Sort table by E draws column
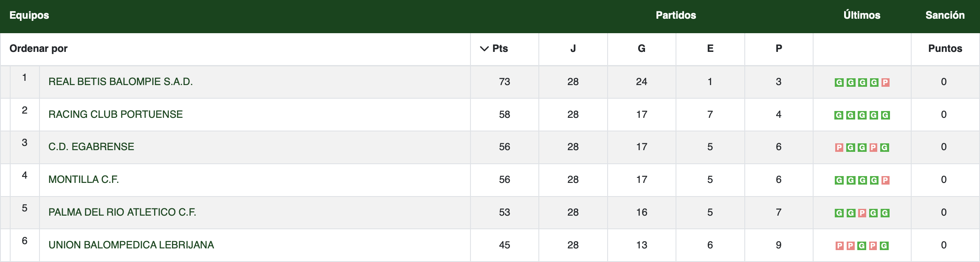 pos(710,49)
